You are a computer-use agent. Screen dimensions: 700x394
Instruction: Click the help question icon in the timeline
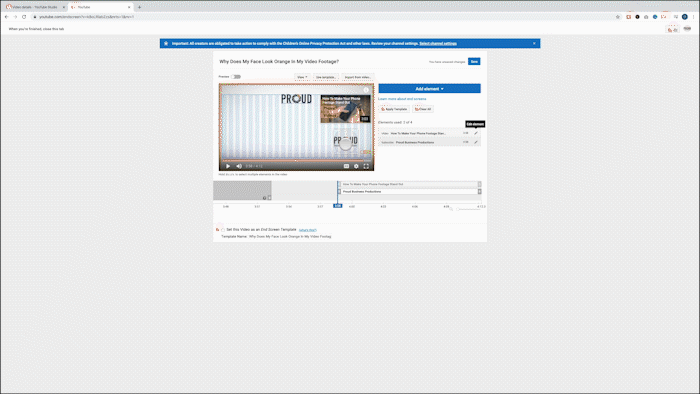tap(264, 198)
